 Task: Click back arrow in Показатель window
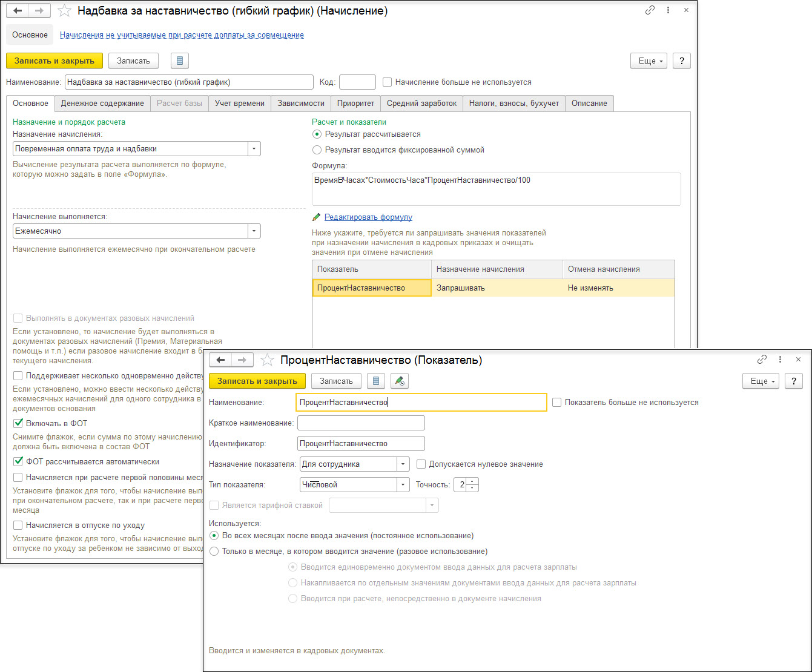pos(220,360)
